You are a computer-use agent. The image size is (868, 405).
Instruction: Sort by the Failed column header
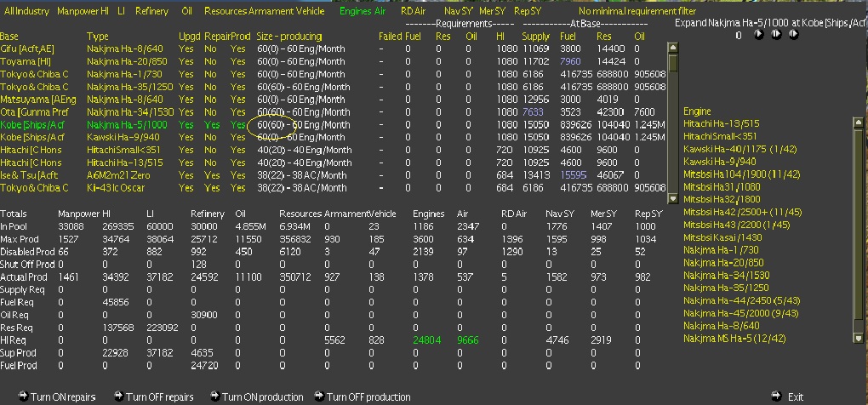pos(391,37)
